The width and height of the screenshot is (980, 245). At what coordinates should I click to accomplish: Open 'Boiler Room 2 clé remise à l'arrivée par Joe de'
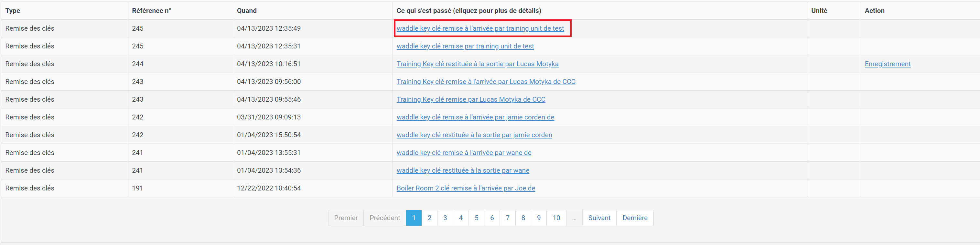466,188
